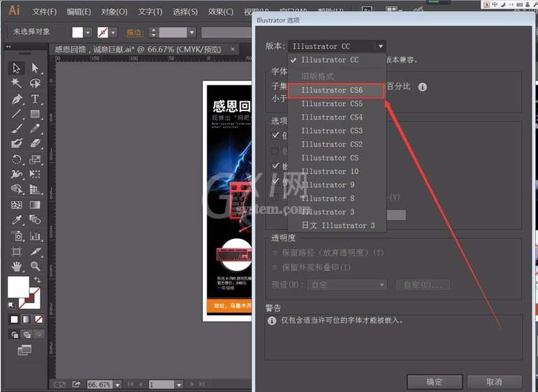The image size is (538, 392).
Task: Choose Illustrator CS2 option
Action: pyautogui.click(x=337, y=144)
